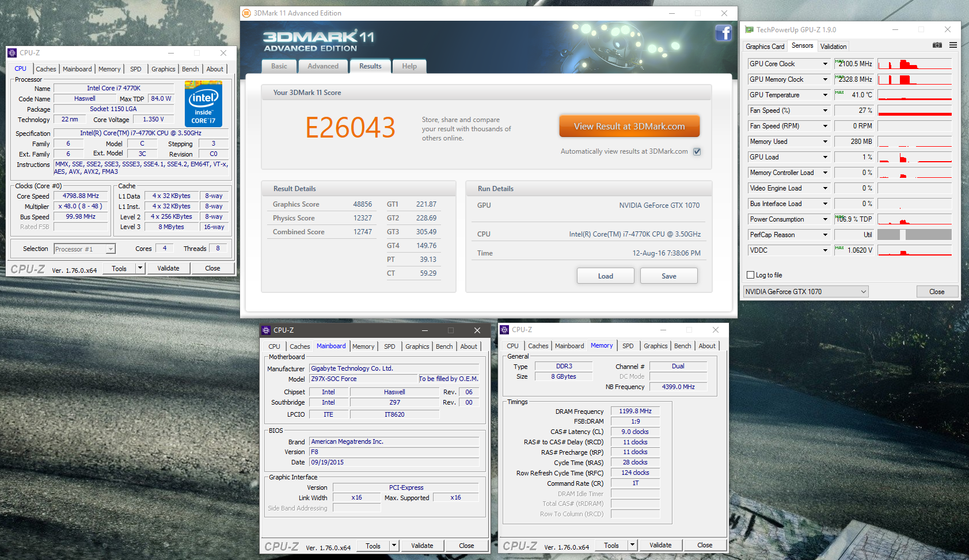Click the GPU Temperature 41.0 °C value
969x560 pixels.
pyautogui.click(x=854, y=95)
